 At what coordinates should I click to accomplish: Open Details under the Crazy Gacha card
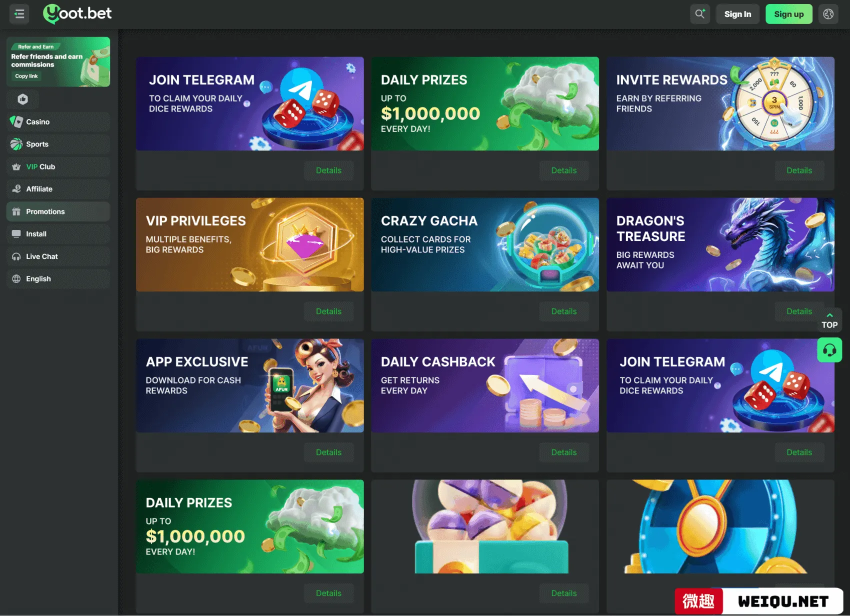[563, 311]
